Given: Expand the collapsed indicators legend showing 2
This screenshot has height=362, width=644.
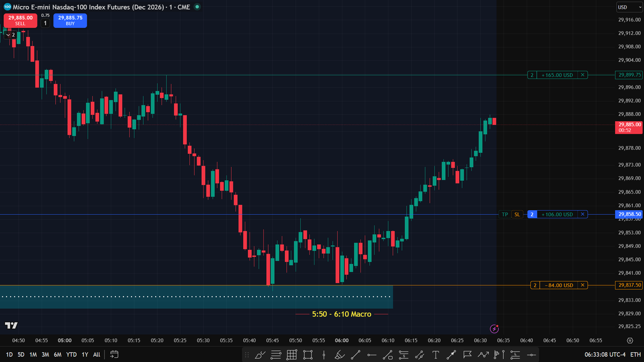Looking at the screenshot, I should click(11, 34).
